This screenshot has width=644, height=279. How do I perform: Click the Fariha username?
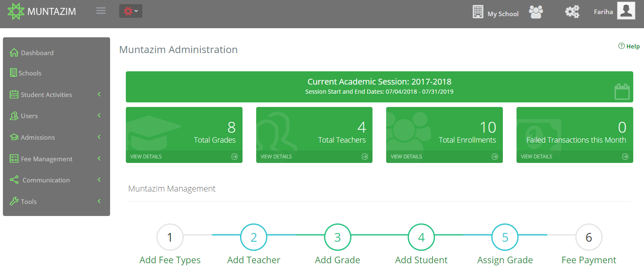pyautogui.click(x=603, y=12)
